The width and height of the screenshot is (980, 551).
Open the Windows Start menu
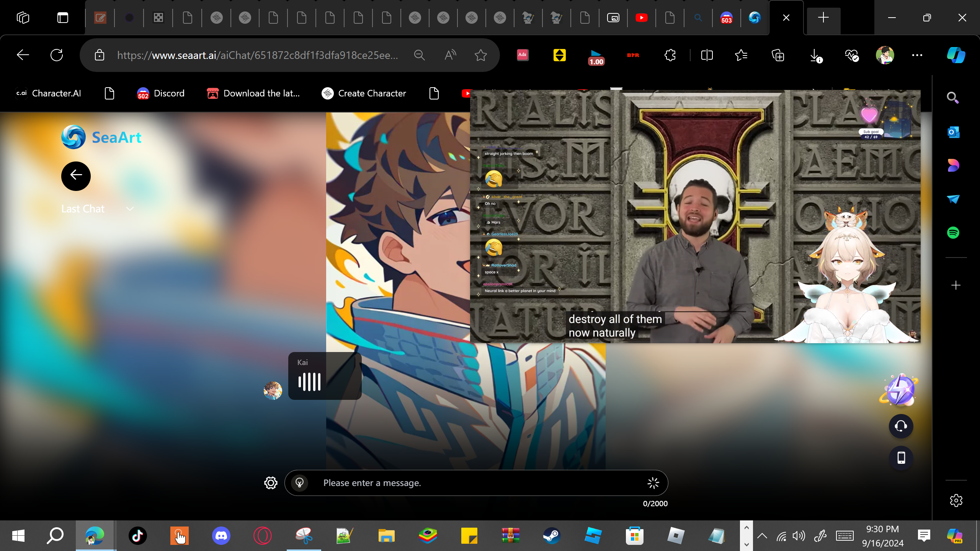[18, 536]
